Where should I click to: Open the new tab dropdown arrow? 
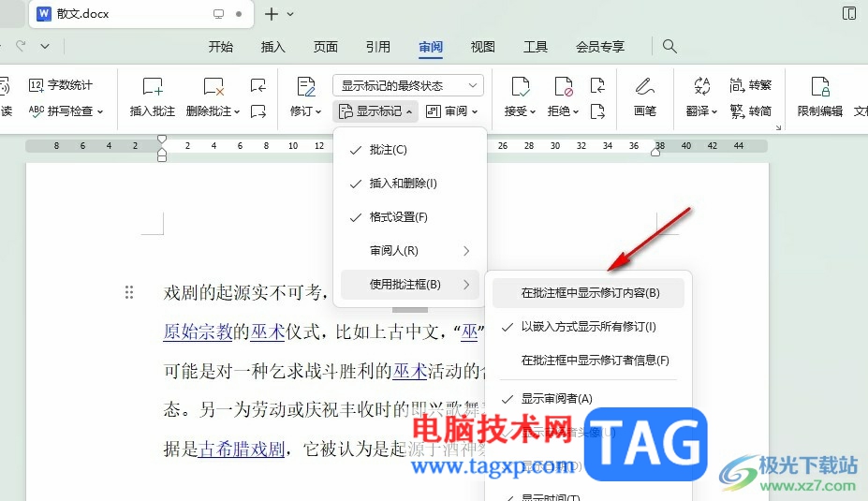coord(290,14)
